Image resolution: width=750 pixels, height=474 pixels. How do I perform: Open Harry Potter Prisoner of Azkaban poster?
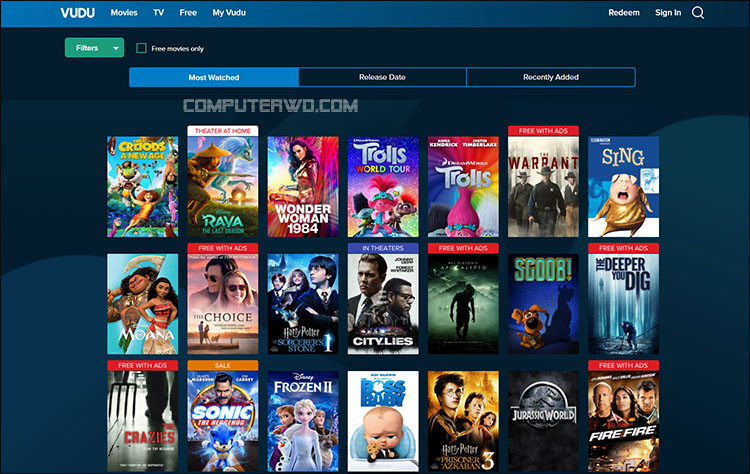click(x=463, y=421)
